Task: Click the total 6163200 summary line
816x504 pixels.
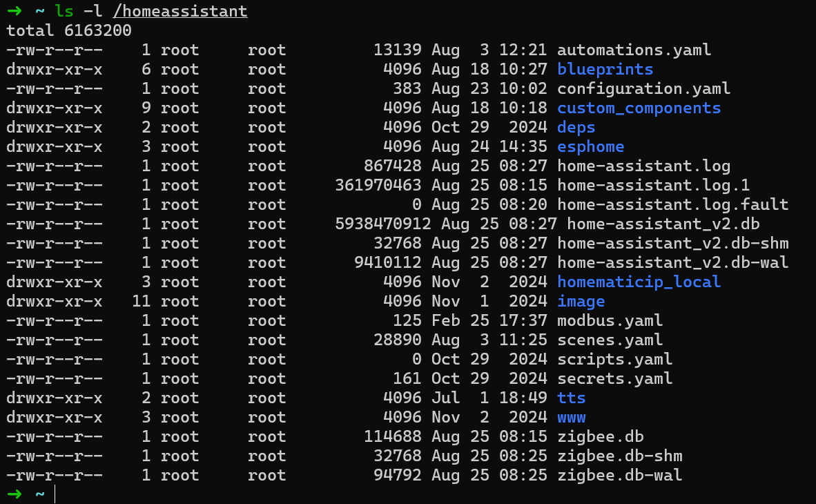Action: tap(69, 30)
